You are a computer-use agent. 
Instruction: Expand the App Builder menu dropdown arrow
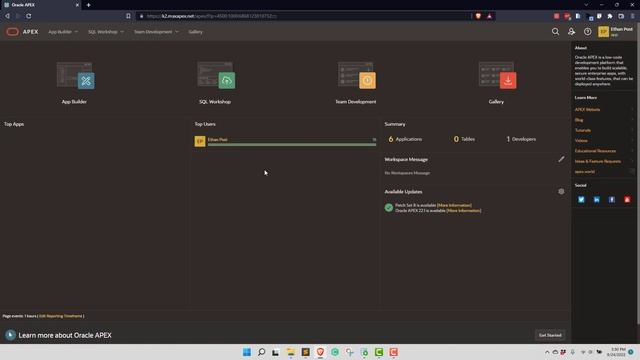click(x=76, y=32)
